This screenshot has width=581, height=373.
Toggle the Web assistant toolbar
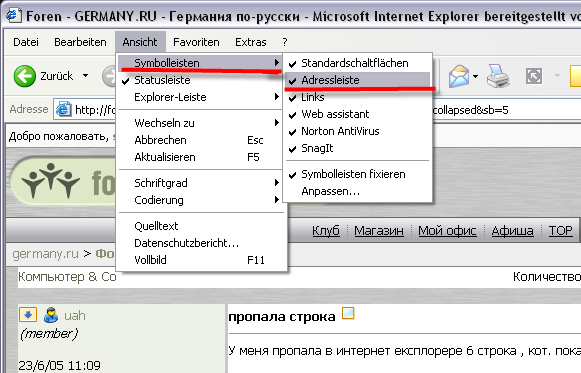(357, 114)
